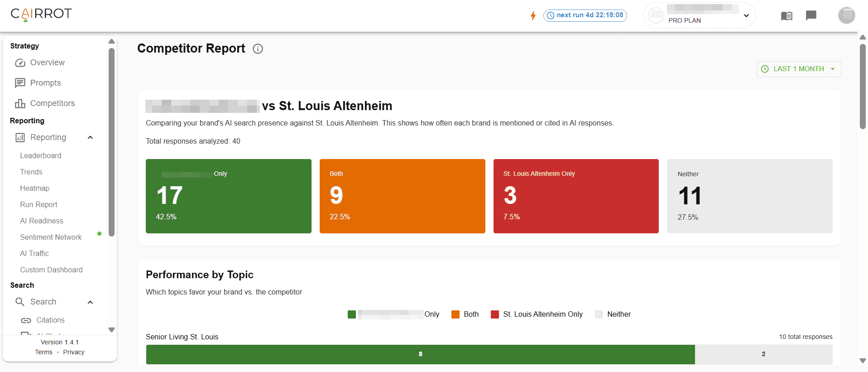Click the 10 total responses text
Viewport: 868px width, 372px height.
coord(806,337)
